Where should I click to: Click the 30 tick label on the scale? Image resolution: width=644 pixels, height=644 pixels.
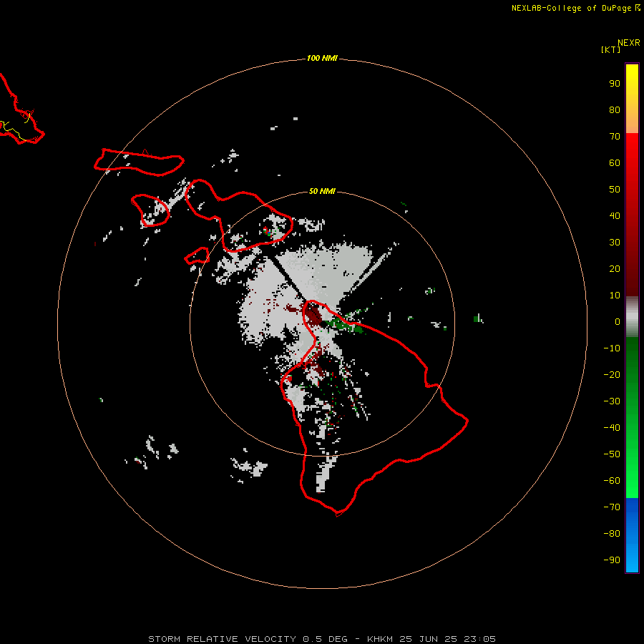615,243
